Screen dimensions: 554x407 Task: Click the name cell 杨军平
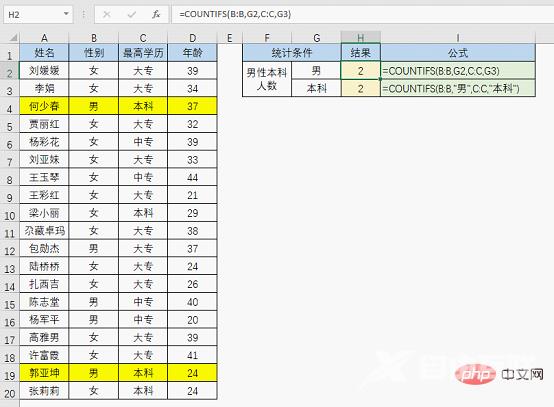(x=44, y=319)
